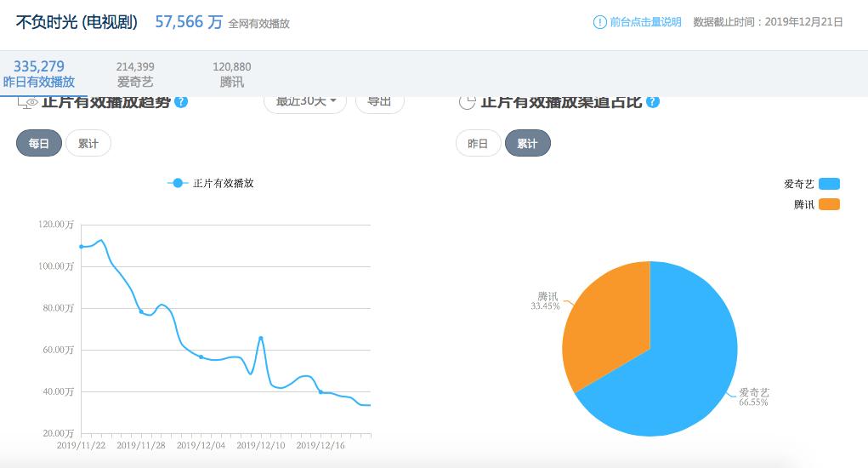Click the data point at 2019/12/04
The width and height of the screenshot is (868, 468).
(x=201, y=357)
